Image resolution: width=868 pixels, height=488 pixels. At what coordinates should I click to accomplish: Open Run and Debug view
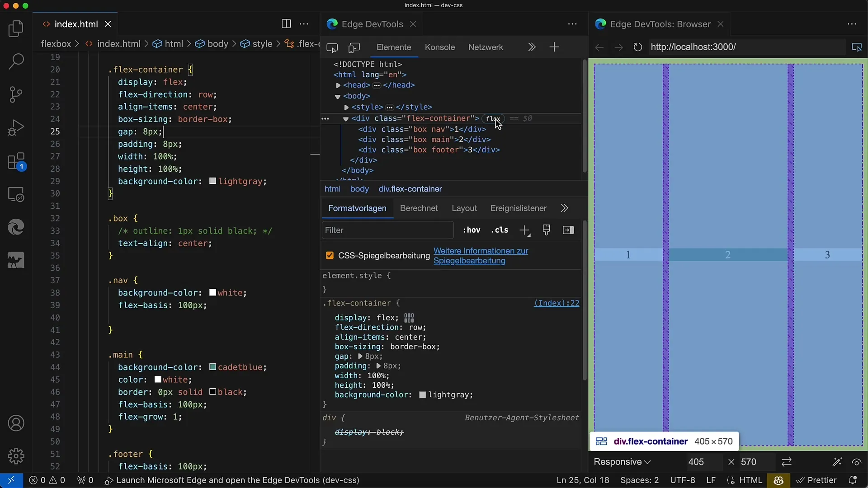tap(16, 127)
